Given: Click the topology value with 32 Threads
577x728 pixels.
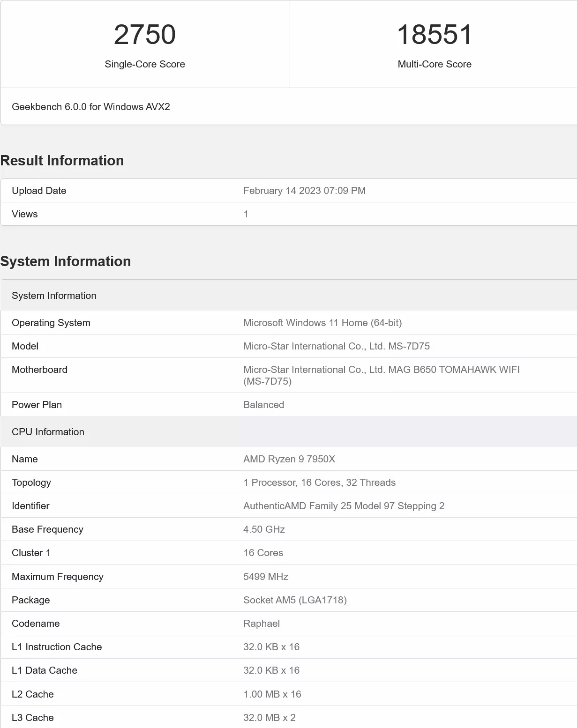Looking at the screenshot, I should tap(319, 483).
